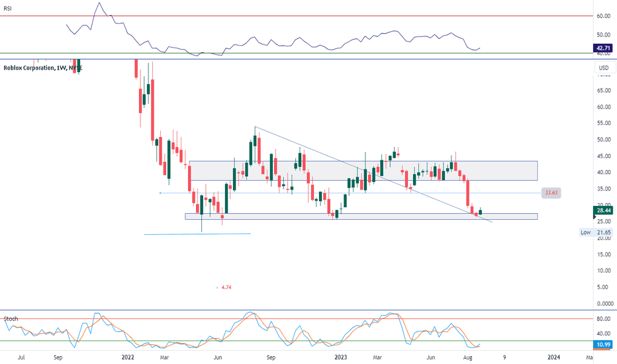Click the RSI indicator label
Viewport: 617px width, 364px height.
pyautogui.click(x=7, y=8)
